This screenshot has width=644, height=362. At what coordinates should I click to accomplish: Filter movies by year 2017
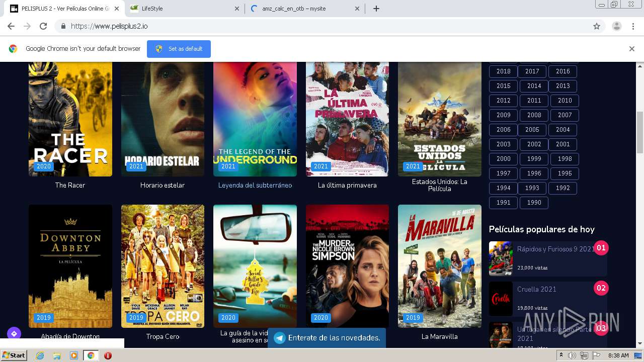532,71
